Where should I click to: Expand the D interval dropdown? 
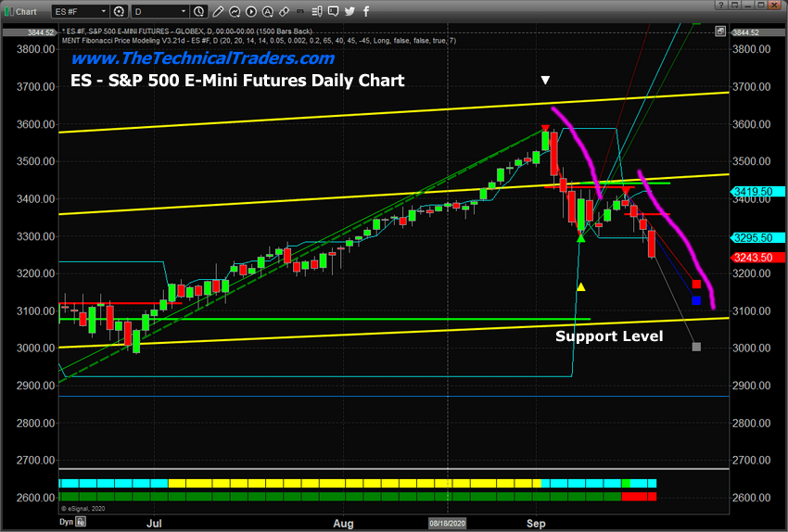click(159, 11)
